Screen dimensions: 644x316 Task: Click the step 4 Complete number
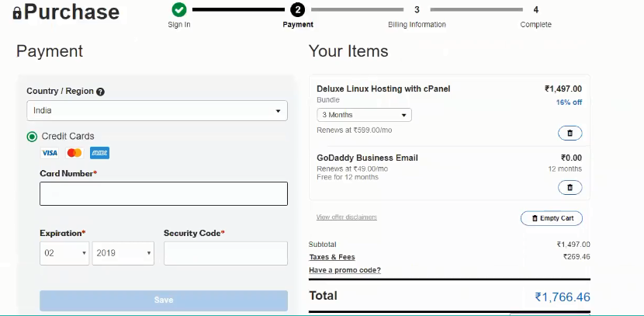tap(535, 9)
